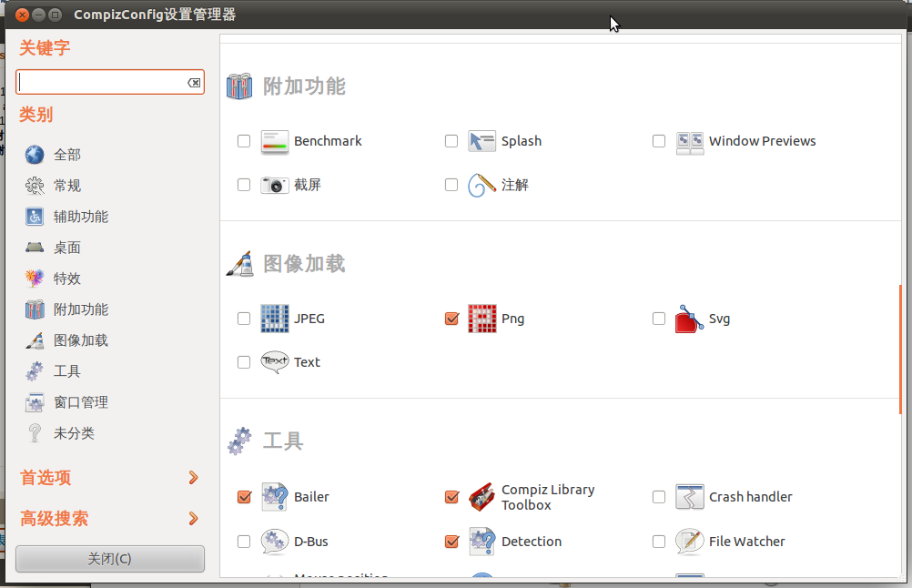
Task: Tick the 注解 checkbox
Action: tap(451, 185)
